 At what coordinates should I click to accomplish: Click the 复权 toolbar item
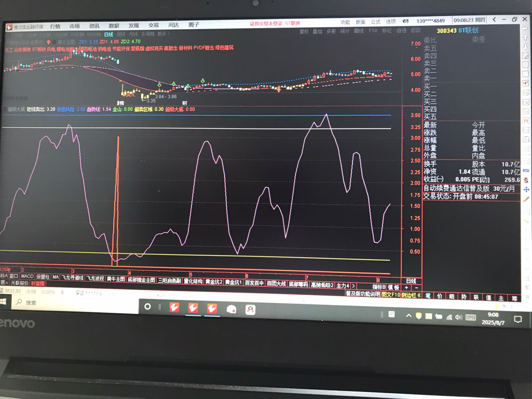[304, 32]
